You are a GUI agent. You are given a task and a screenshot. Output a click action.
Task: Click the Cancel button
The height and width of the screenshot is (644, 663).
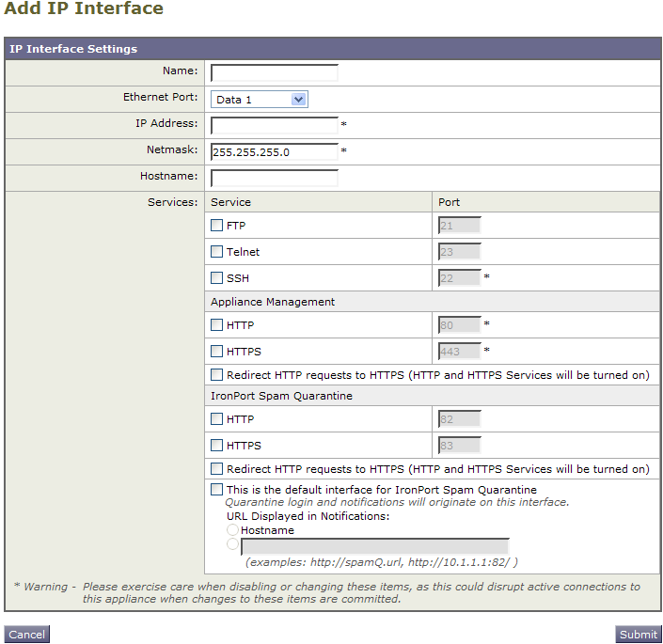click(x=26, y=635)
